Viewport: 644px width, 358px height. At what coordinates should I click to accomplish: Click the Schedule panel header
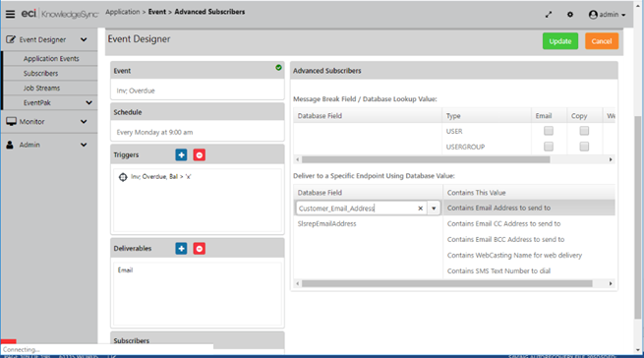pos(198,112)
